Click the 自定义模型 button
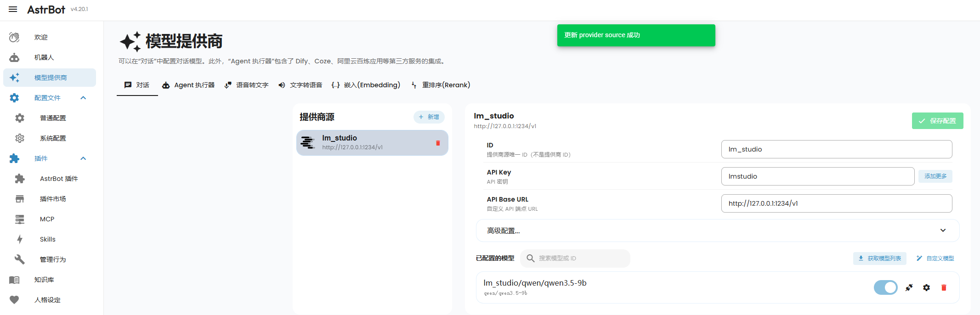Image resolution: width=980 pixels, height=315 pixels. pyautogui.click(x=935, y=259)
